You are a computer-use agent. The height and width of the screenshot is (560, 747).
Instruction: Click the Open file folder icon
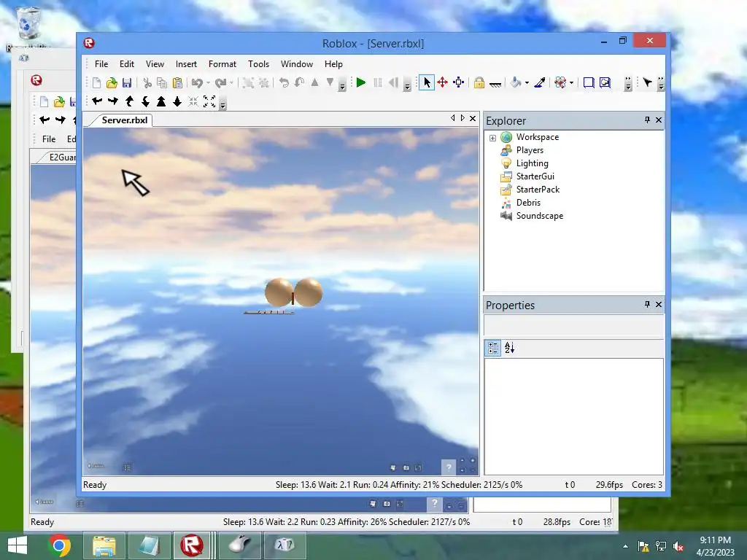click(112, 83)
